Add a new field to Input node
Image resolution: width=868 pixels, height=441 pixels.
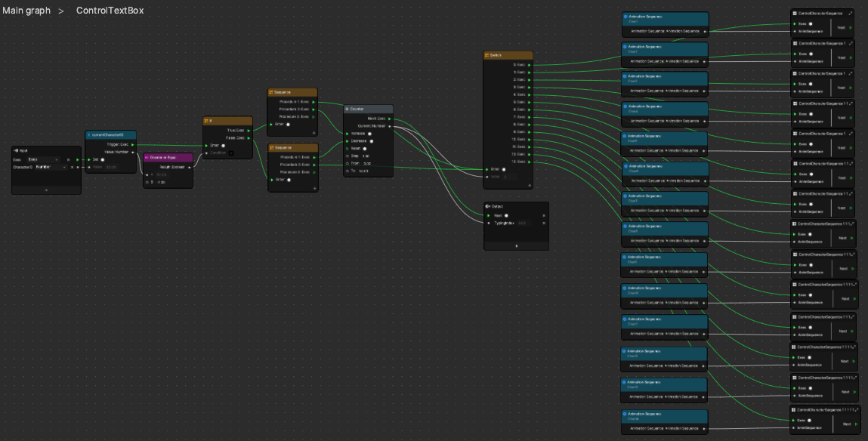46,190
